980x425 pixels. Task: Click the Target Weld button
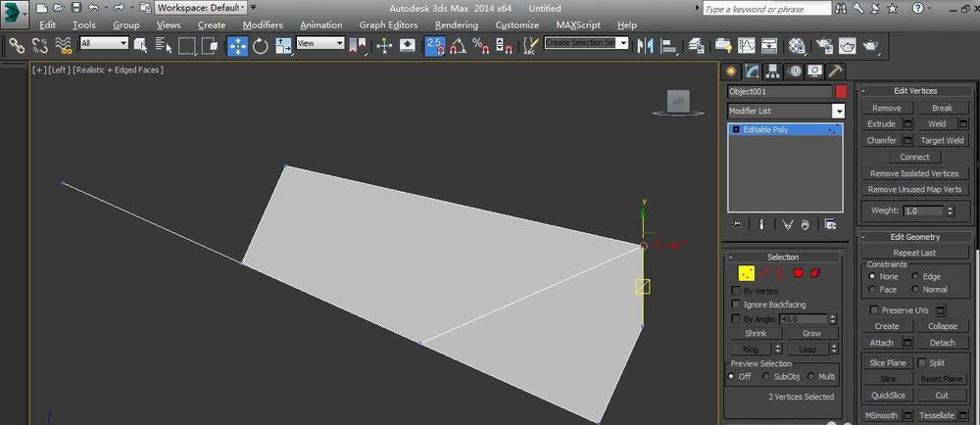coord(941,140)
